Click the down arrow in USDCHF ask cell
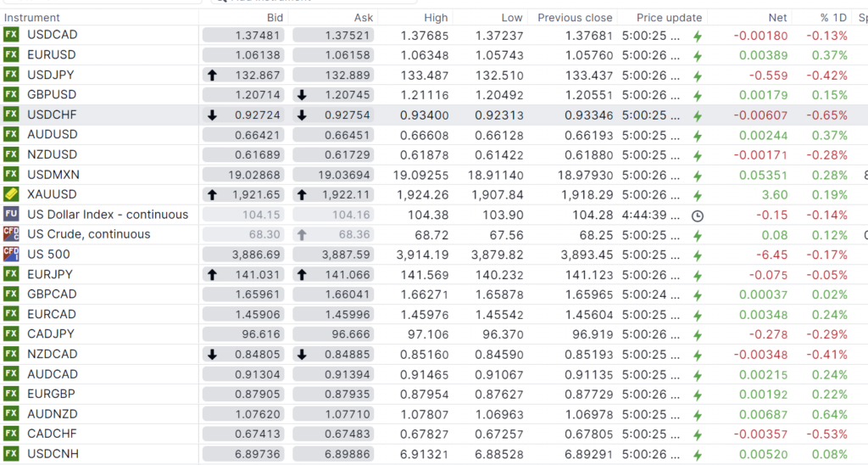This screenshot has height=465, width=868. click(x=302, y=115)
